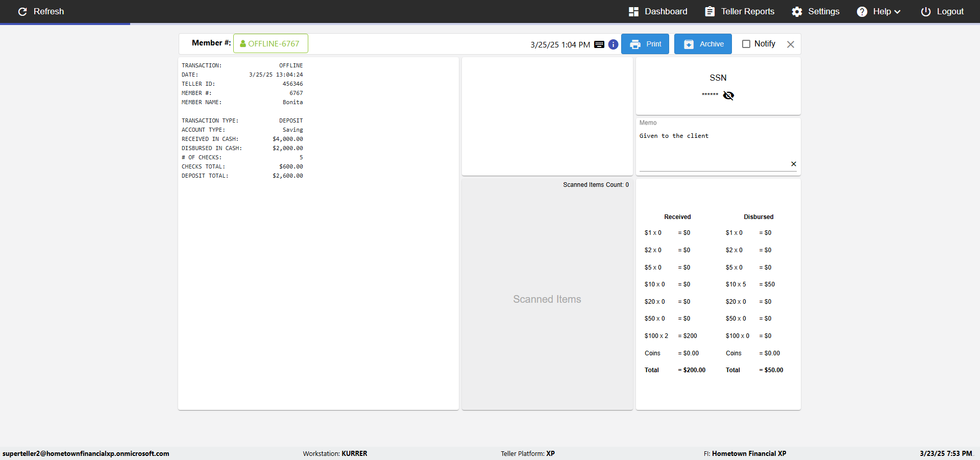
Task: Open Teller Reports
Action: click(740, 11)
